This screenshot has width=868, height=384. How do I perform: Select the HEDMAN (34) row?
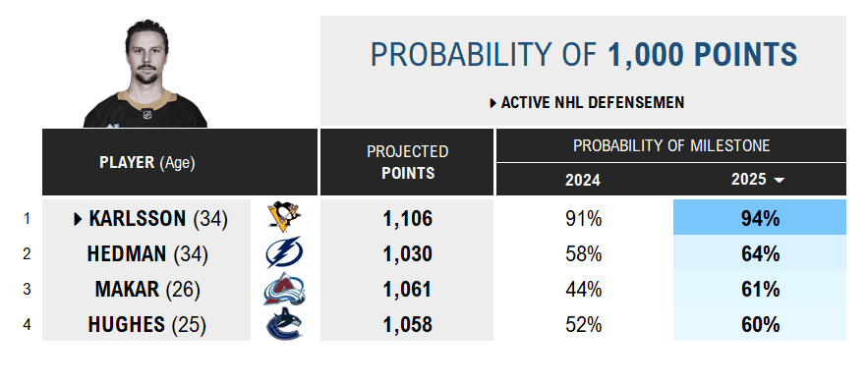(444, 253)
